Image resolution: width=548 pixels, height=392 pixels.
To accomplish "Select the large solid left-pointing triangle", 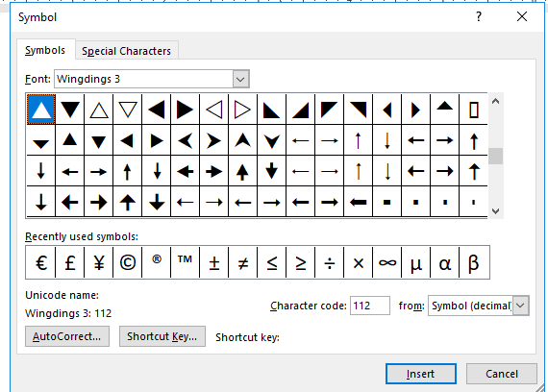I will [156, 110].
